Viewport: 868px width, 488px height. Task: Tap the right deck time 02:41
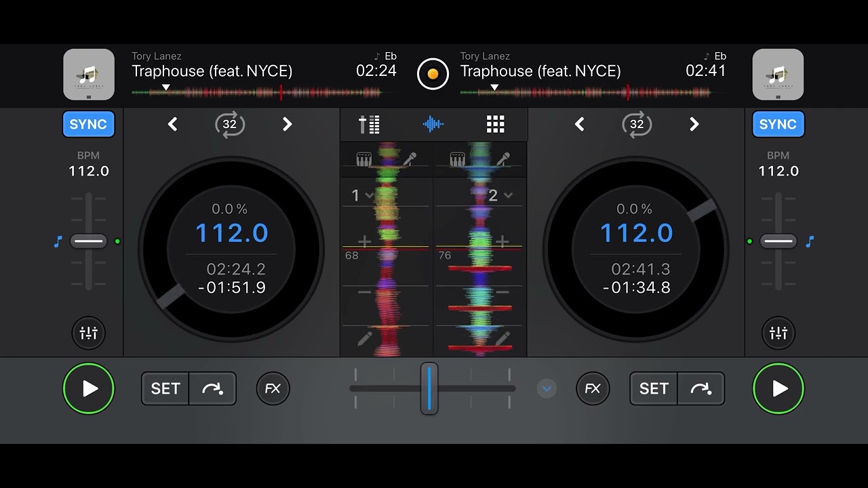(706, 70)
